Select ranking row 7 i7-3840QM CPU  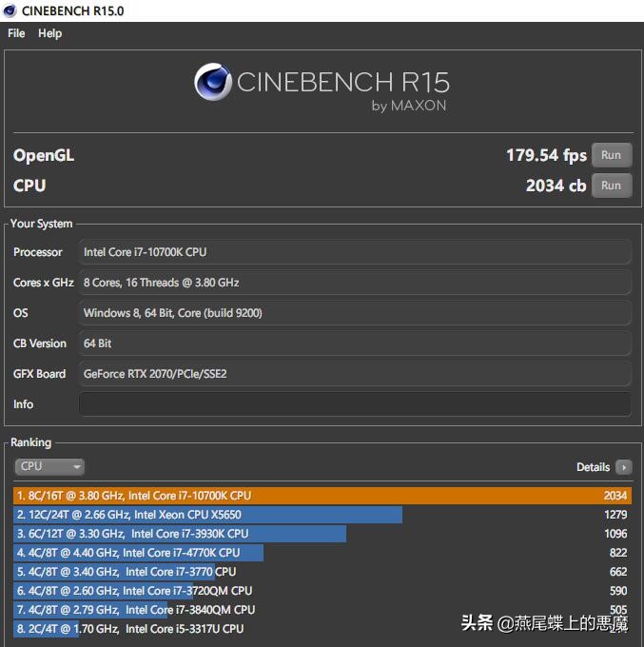click(322, 610)
